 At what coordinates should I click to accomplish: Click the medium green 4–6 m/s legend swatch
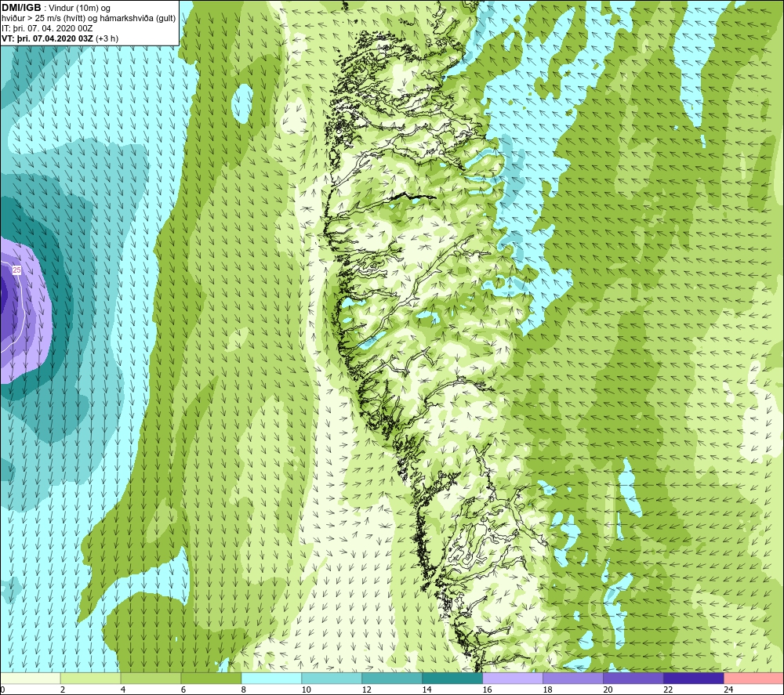pos(151,679)
